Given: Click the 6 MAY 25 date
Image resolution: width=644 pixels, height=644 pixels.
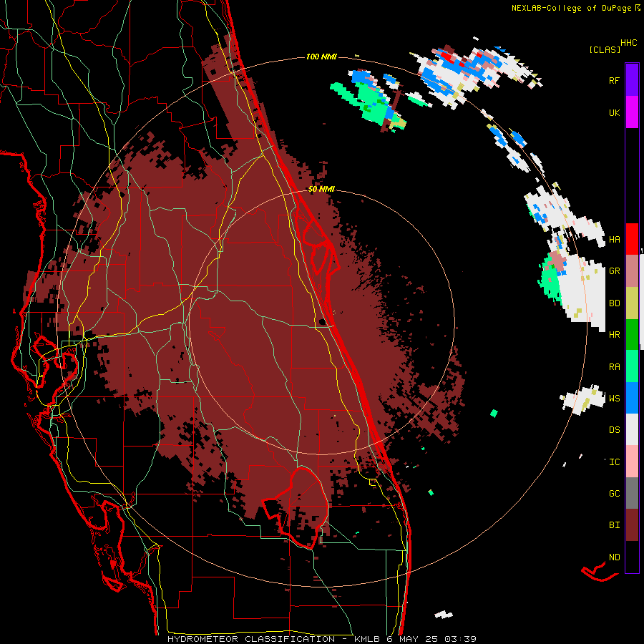Looking at the screenshot, I should coord(411,639).
